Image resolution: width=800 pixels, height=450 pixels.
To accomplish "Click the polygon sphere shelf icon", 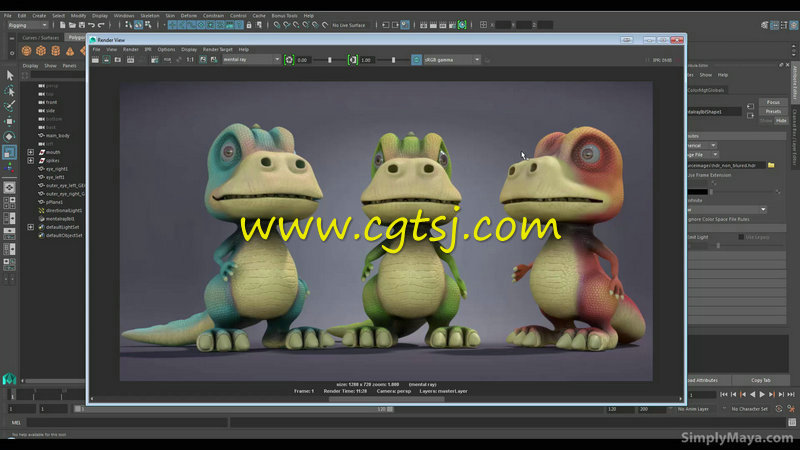I will (27, 51).
